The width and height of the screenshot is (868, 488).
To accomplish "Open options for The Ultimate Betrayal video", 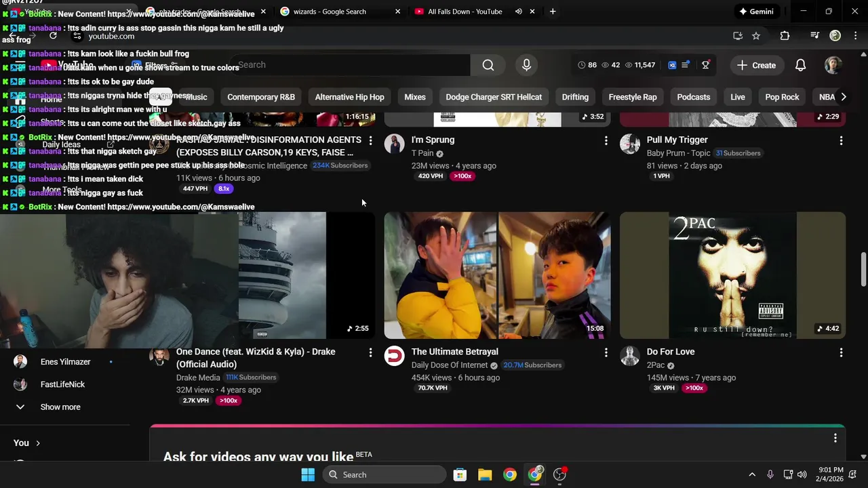I will click(606, 352).
